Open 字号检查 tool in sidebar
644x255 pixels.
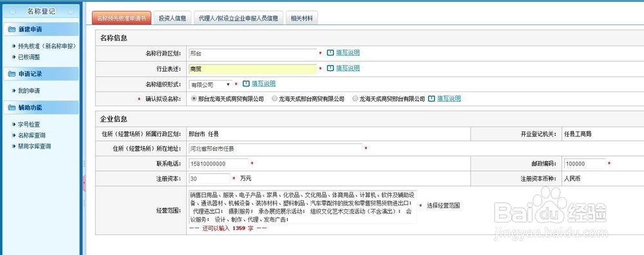pos(29,124)
